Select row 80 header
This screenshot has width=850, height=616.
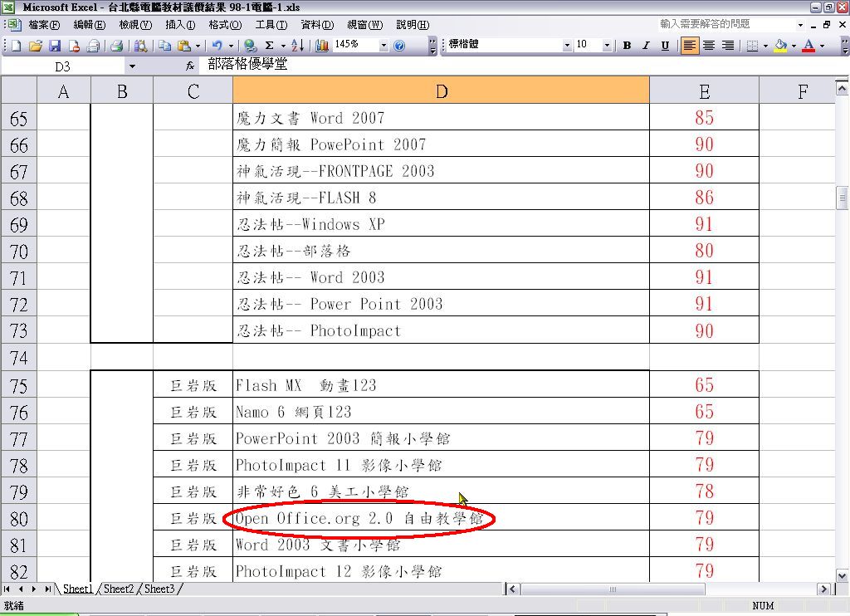18,519
